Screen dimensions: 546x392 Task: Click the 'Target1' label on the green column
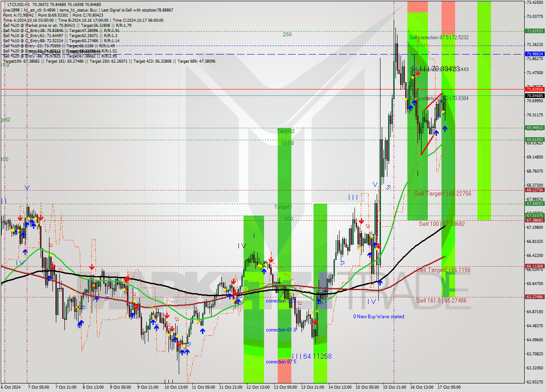tap(283, 207)
